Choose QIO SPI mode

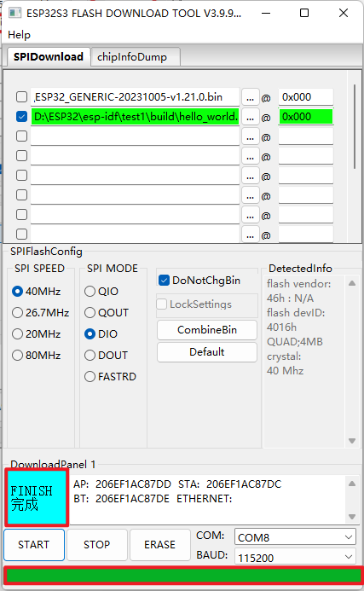click(101, 292)
